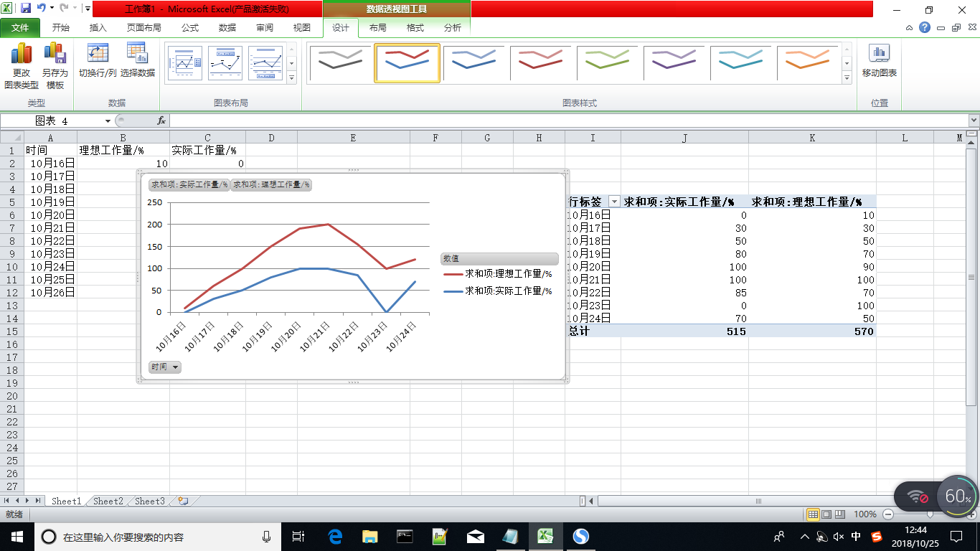Expand the chart layout gallery
The height and width of the screenshot is (551, 980).
(x=291, y=77)
